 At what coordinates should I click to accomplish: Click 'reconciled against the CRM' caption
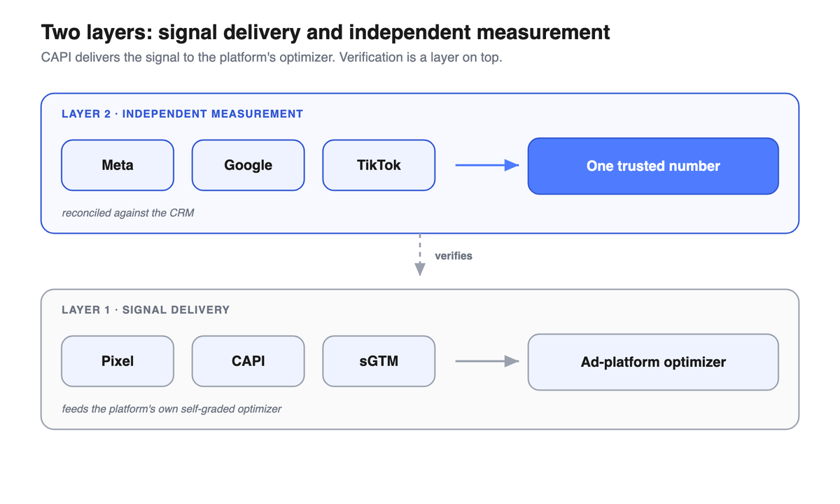[x=128, y=212]
